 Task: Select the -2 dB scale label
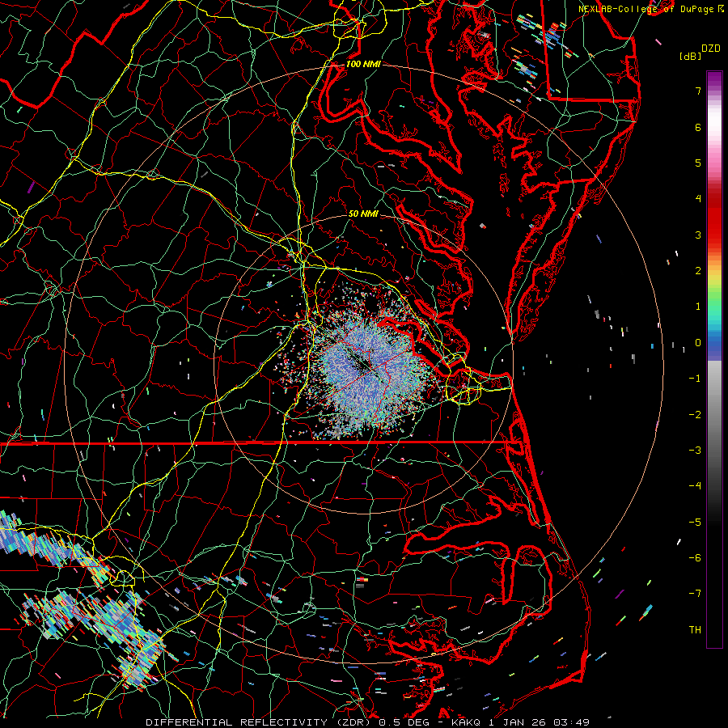click(695, 415)
